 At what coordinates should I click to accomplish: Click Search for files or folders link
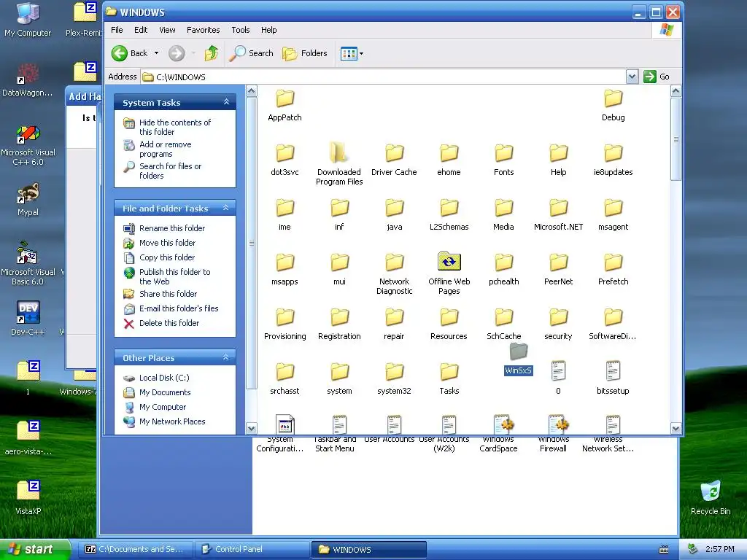click(170, 171)
